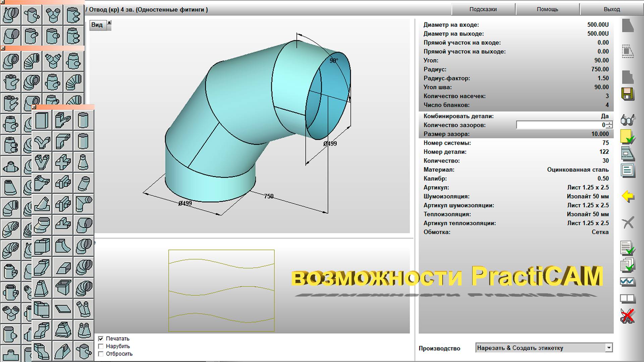Select the Калибр value 0.50
Image resolution: width=644 pixels, height=362 pixels.
pyautogui.click(x=603, y=179)
